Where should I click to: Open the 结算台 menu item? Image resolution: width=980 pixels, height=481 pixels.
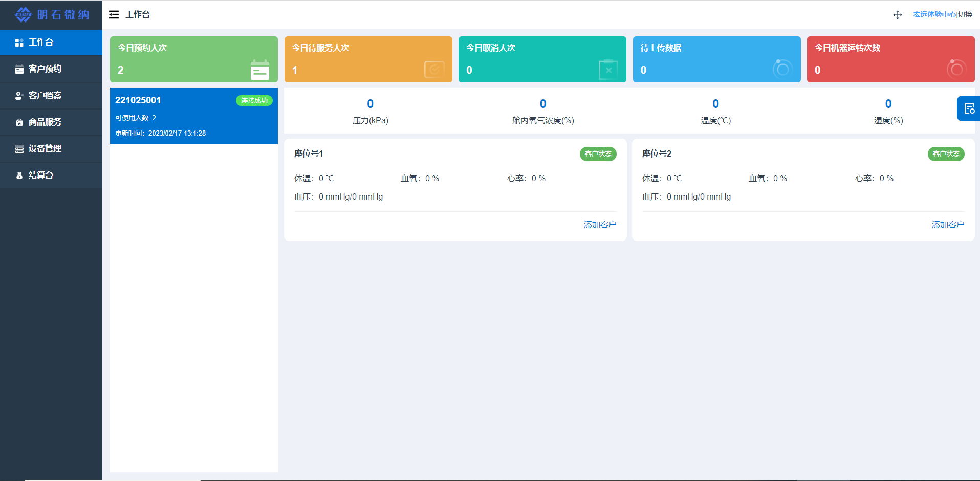tap(51, 176)
